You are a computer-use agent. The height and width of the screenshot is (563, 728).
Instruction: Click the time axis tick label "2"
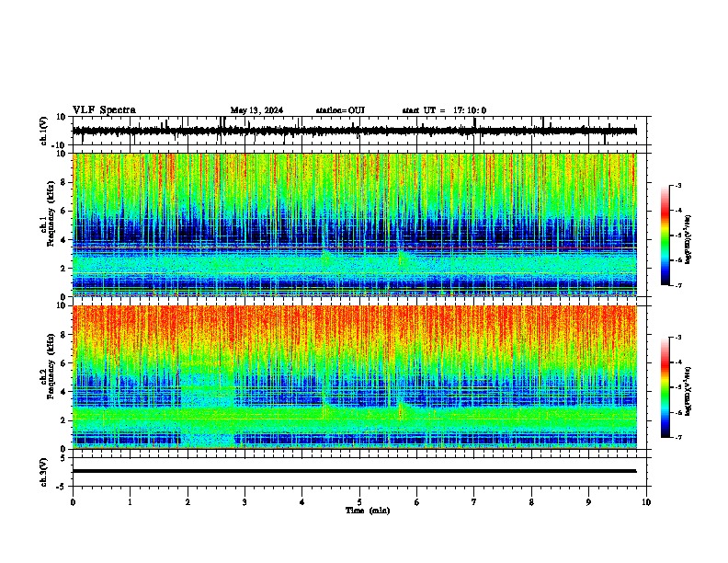pyautogui.click(x=188, y=502)
